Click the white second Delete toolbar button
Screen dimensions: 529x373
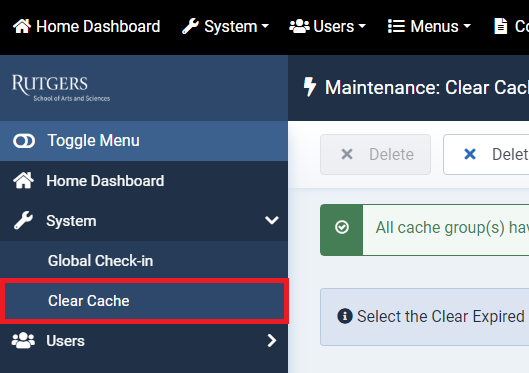click(486, 154)
